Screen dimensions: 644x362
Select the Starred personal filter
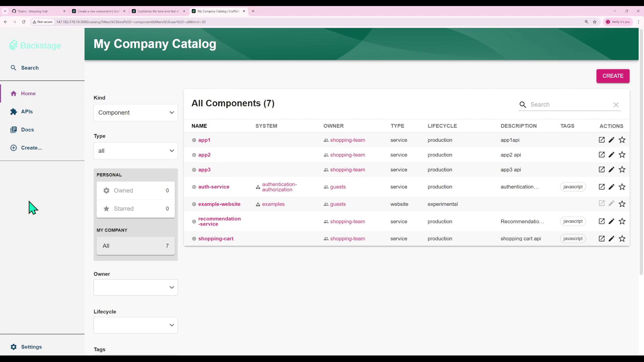pos(136,208)
